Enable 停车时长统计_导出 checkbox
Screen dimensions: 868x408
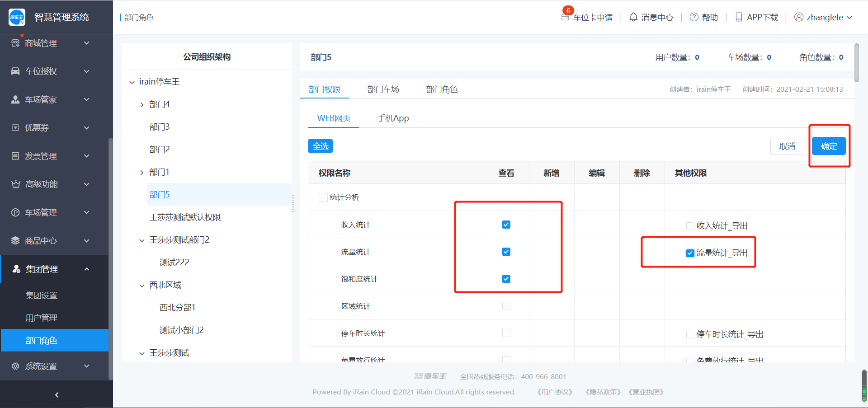click(690, 334)
